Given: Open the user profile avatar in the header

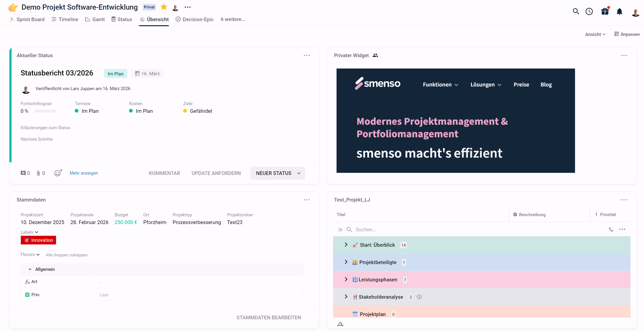Looking at the screenshot, I should [635, 13].
